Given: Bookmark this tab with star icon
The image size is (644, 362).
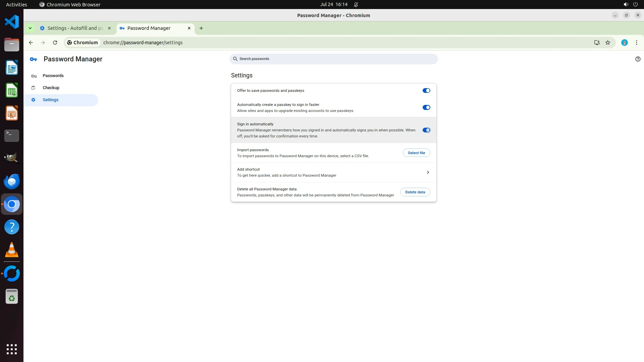Looking at the screenshot, I should 608,43.
